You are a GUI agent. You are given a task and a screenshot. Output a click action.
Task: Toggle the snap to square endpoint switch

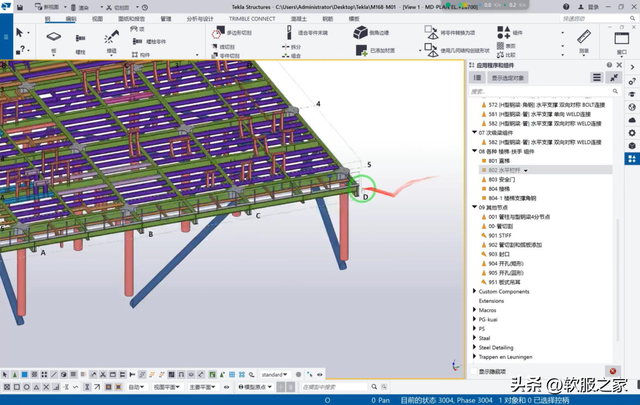click(17, 387)
